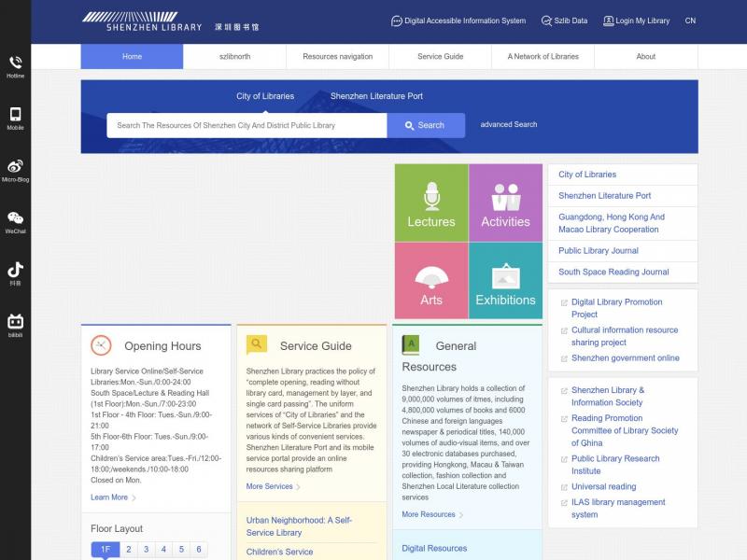Click the Opening Hours clock icon
747x560 pixels.
click(x=101, y=345)
